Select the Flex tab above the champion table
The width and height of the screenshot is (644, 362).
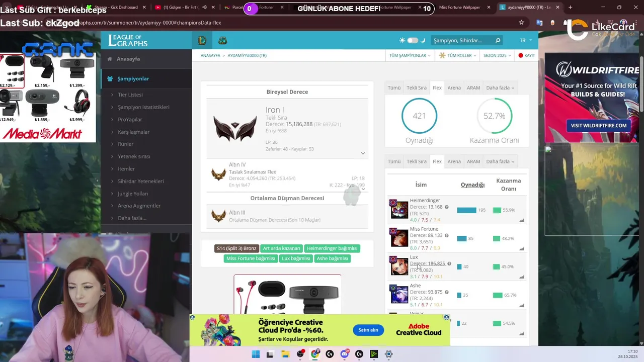[437, 161]
